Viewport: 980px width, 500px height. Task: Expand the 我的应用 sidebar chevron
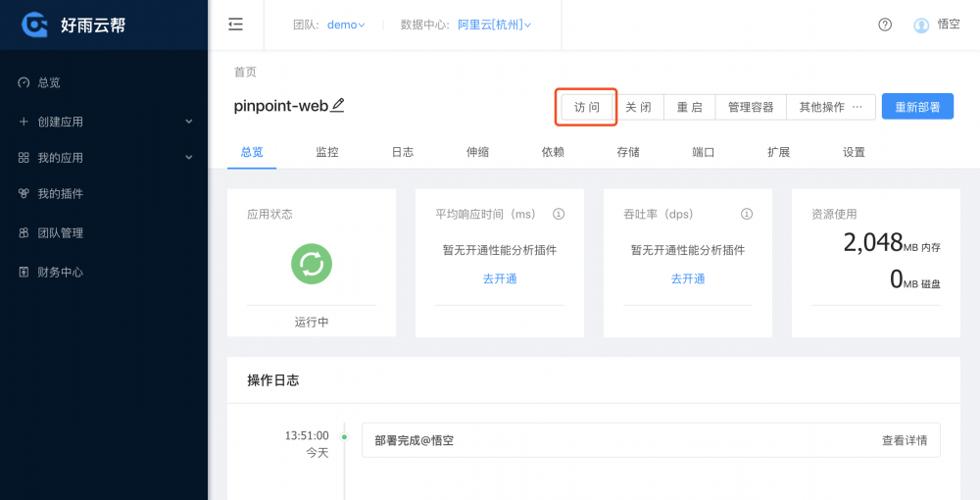tap(189, 158)
